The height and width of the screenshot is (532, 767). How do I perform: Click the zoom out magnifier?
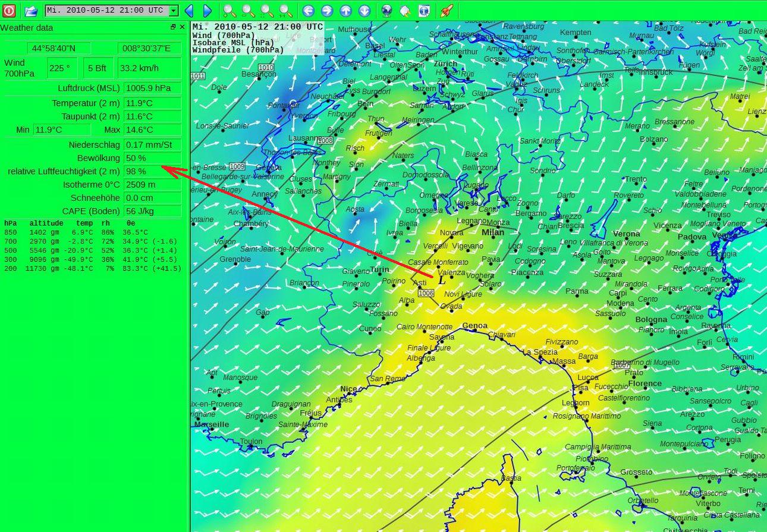[249, 10]
